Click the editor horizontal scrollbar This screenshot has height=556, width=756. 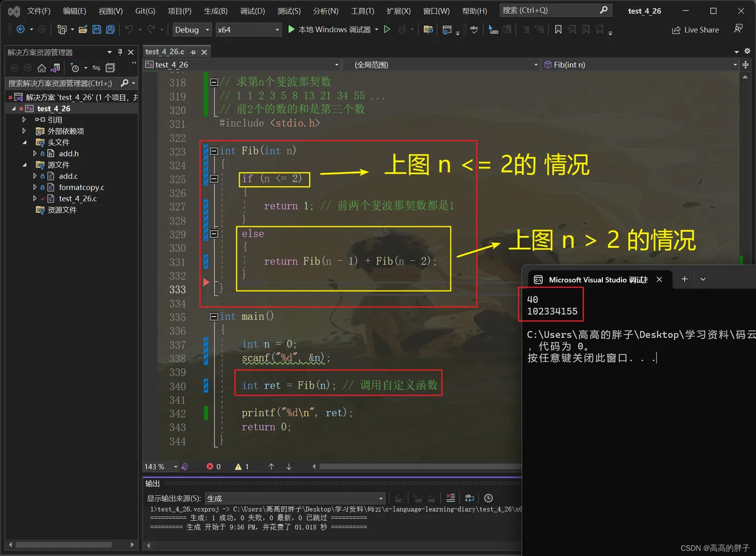coord(419,466)
